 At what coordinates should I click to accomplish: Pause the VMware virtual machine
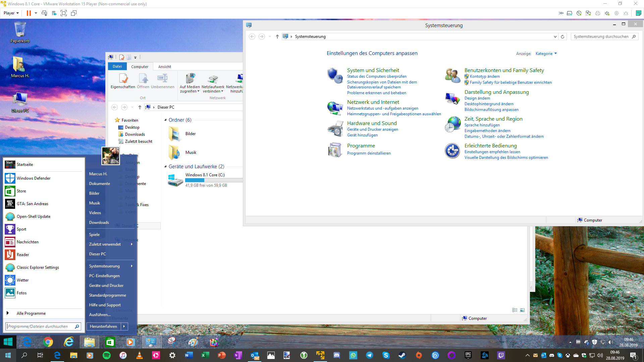pos(29,13)
